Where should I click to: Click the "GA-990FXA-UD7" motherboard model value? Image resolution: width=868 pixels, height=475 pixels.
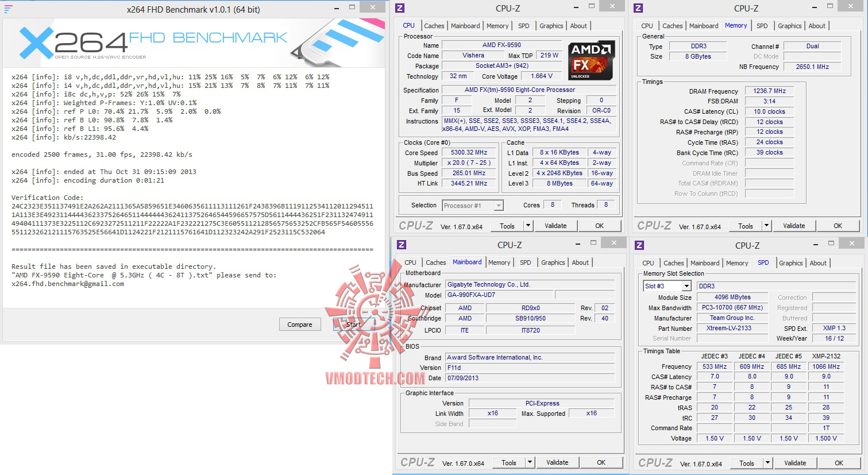[500, 295]
